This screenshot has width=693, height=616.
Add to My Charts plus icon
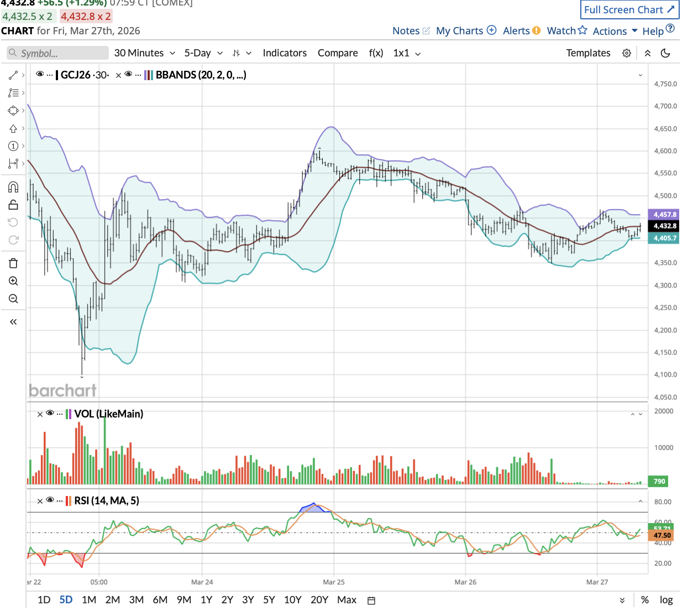[x=491, y=30]
